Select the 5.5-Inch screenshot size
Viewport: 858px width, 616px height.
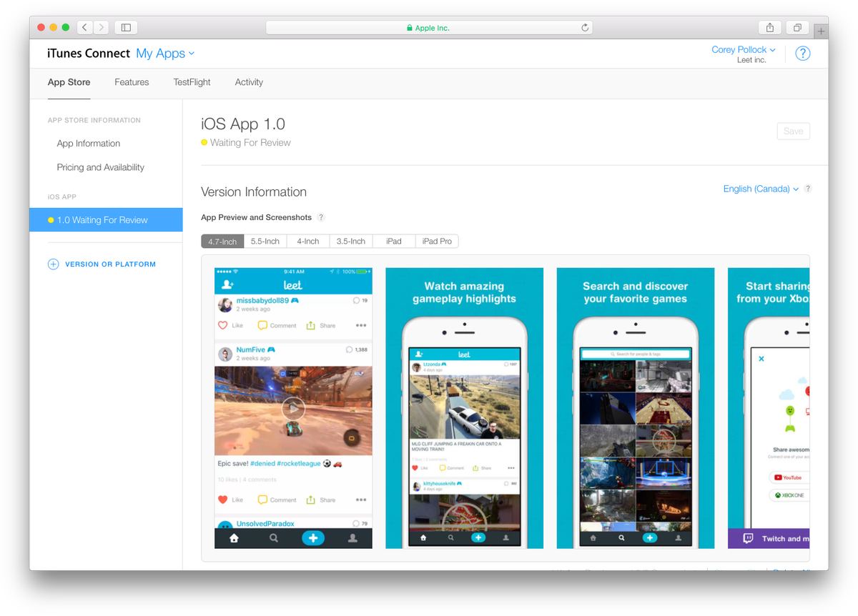click(x=265, y=242)
